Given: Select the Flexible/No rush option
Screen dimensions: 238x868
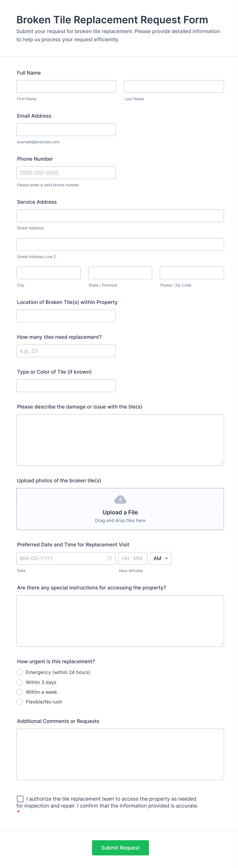Looking at the screenshot, I should coord(19,702).
